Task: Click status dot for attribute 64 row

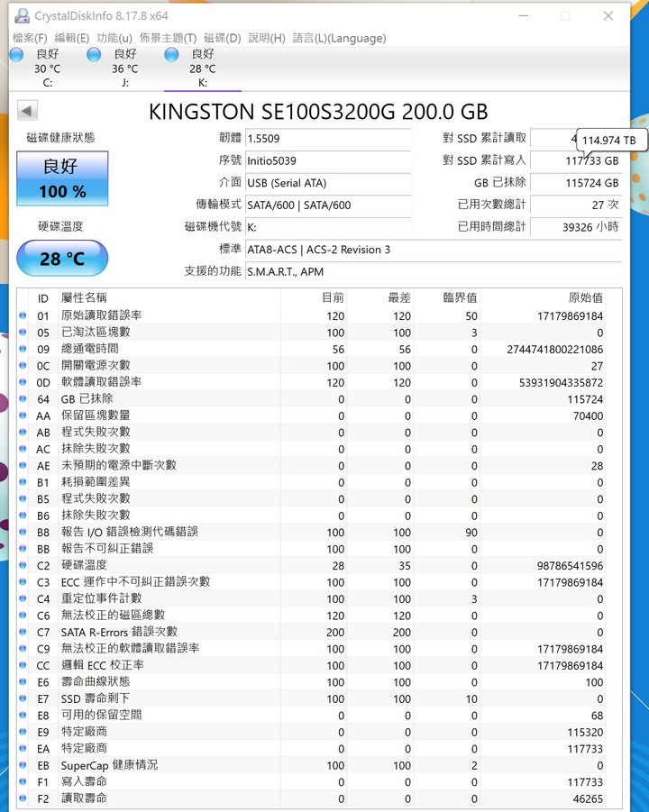Action: pyautogui.click(x=23, y=398)
